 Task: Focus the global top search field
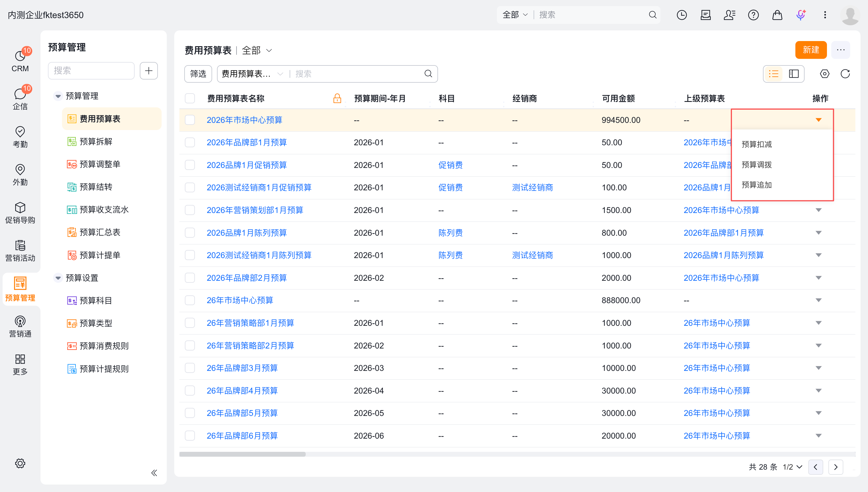coord(591,15)
